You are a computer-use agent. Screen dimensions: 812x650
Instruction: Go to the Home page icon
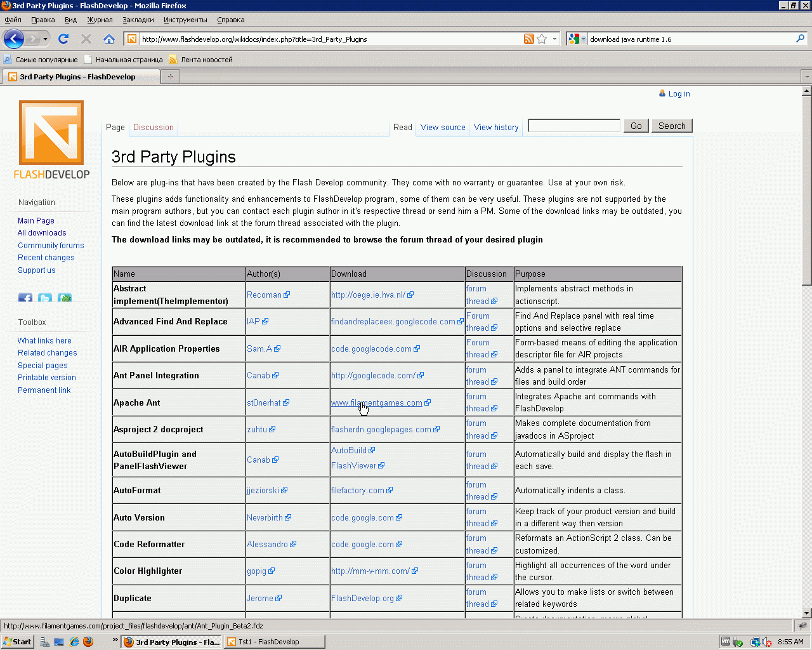(109, 39)
